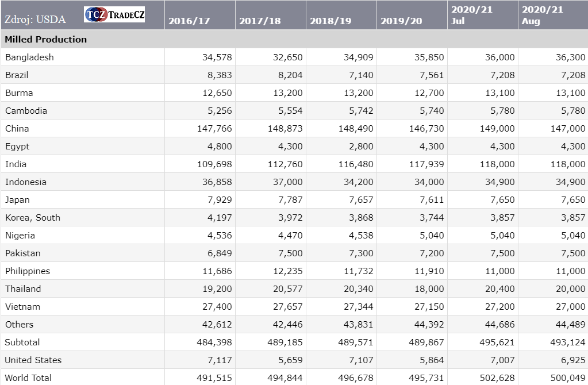Select Egypt's 2018/19 value 2,800
The width and height of the screenshot is (588, 385).
click(x=360, y=147)
